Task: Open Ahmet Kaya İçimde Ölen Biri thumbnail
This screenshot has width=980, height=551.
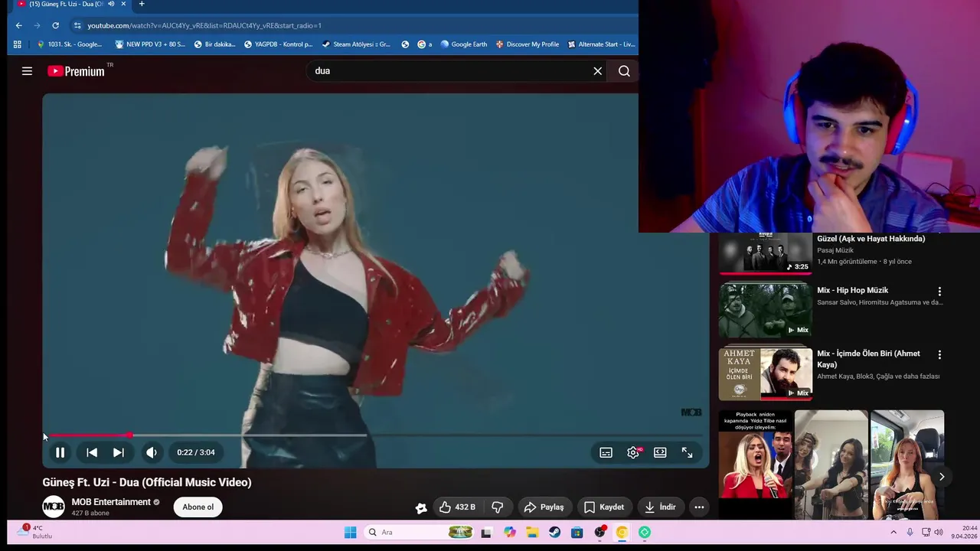Action: pyautogui.click(x=765, y=373)
